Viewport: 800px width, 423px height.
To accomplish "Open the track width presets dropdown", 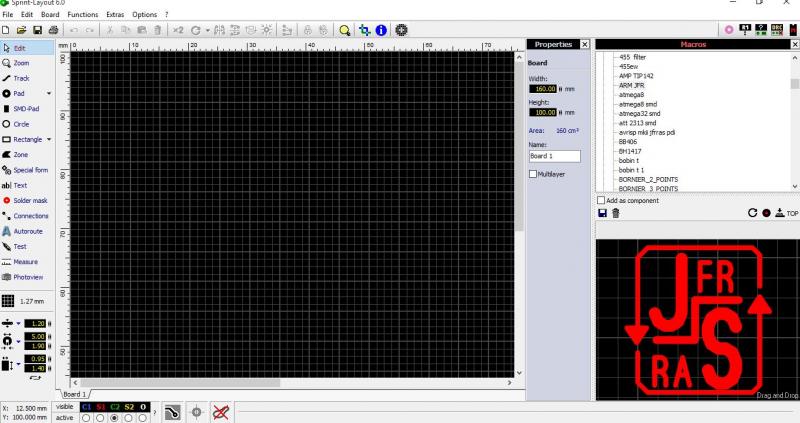I will tap(18, 324).
